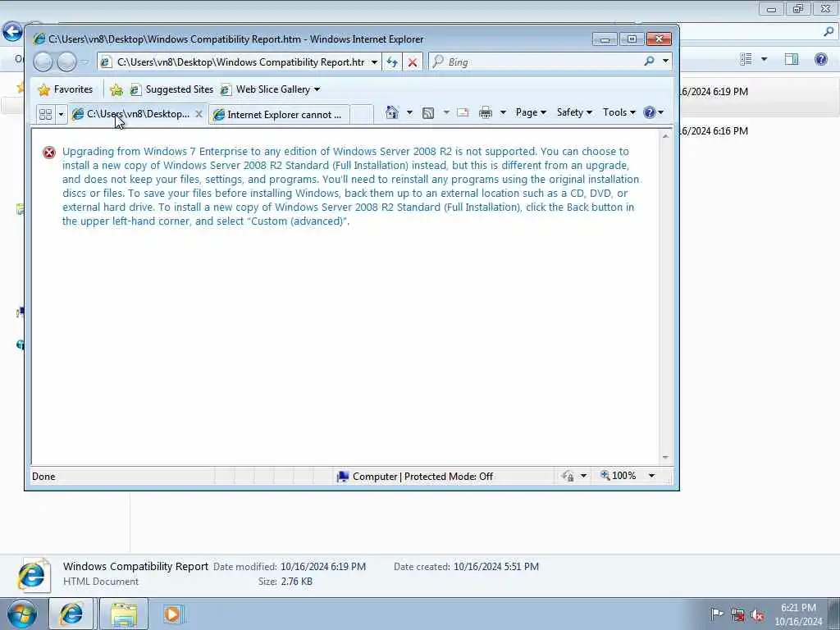Click the Explorer window search magnifier icon

(829, 32)
